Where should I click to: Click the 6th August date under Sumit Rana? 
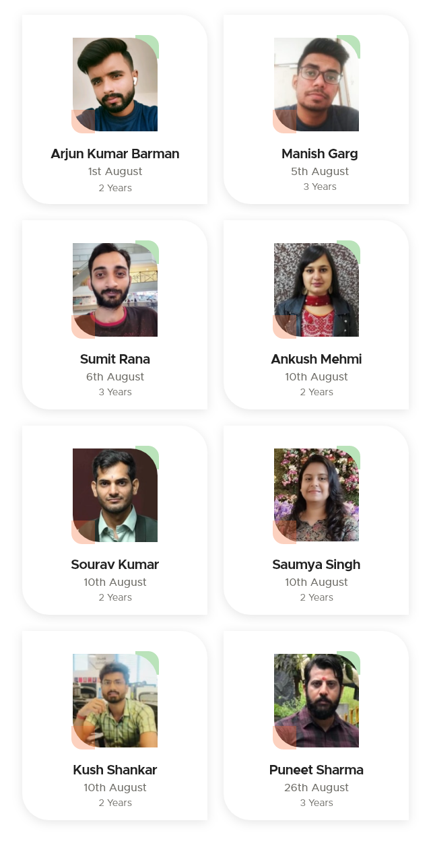click(x=115, y=376)
